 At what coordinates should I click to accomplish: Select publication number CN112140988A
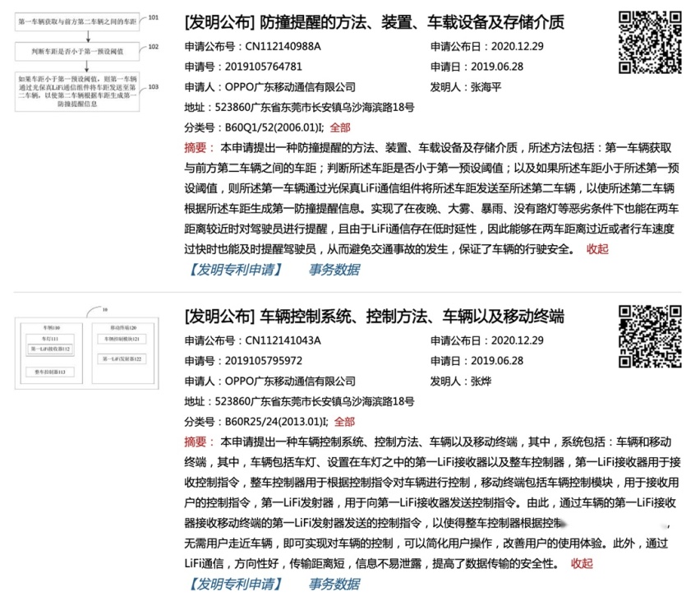283,47
